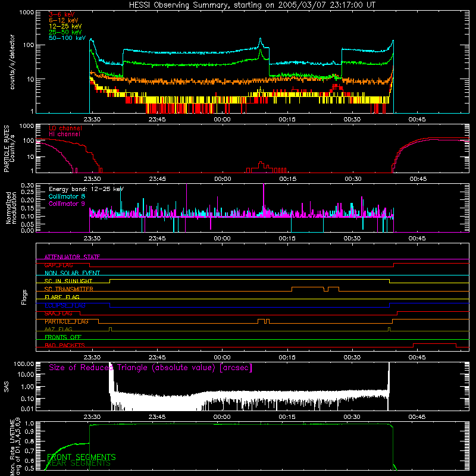476x476 pixels.
Task: Select the 50-100 keV legend label
Action: click(67, 37)
